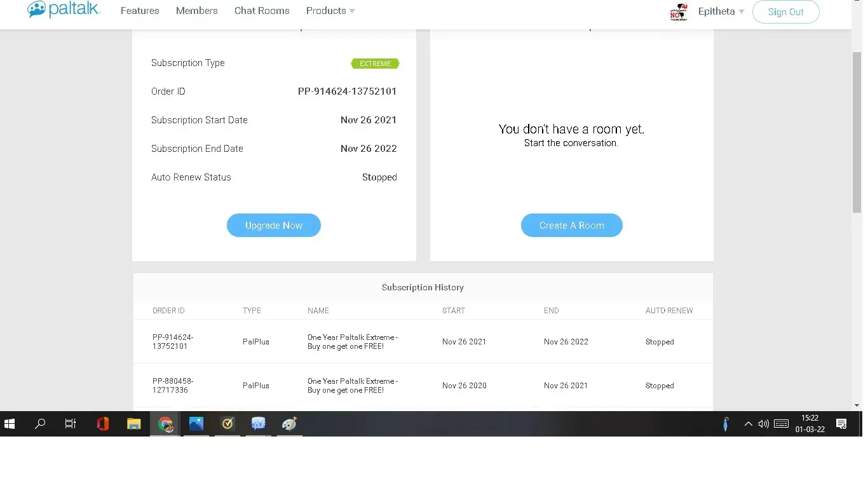Click the Subscription Type label
868x488 pixels.
[x=188, y=63]
